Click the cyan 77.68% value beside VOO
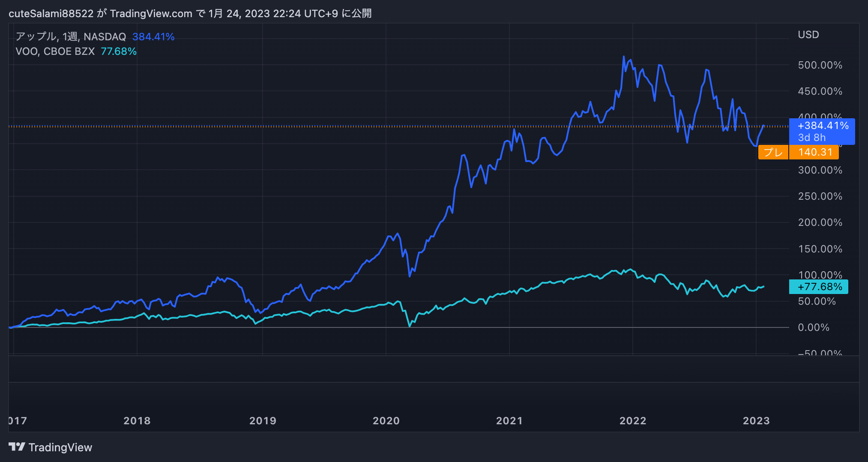 click(x=119, y=51)
